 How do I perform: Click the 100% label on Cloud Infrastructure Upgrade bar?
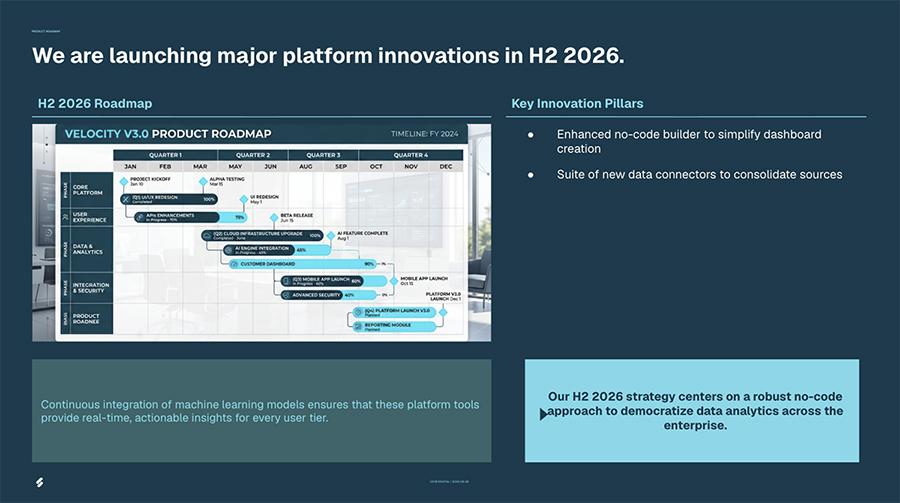pyautogui.click(x=315, y=235)
